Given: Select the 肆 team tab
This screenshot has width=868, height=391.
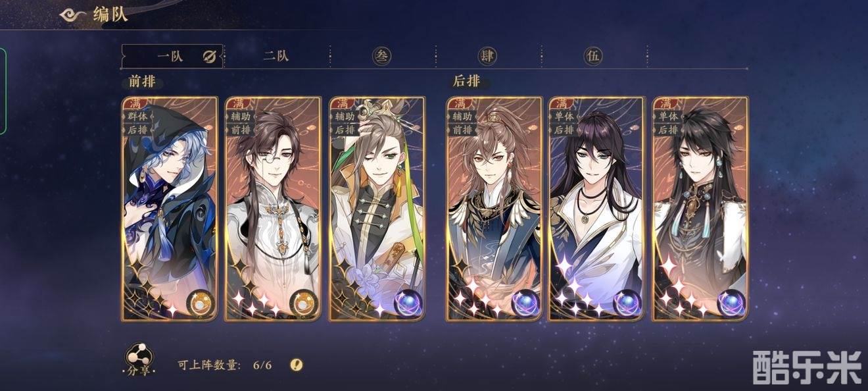Looking at the screenshot, I should click(x=487, y=56).
